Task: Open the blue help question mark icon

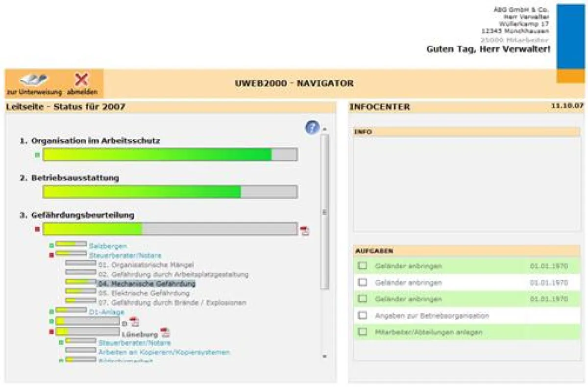Action: coord(312,127)
